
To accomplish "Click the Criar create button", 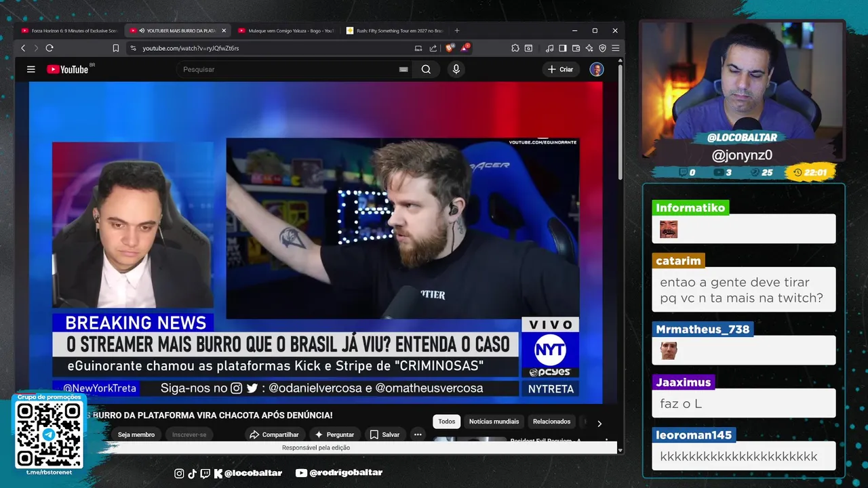I will [x=561, y=69].
